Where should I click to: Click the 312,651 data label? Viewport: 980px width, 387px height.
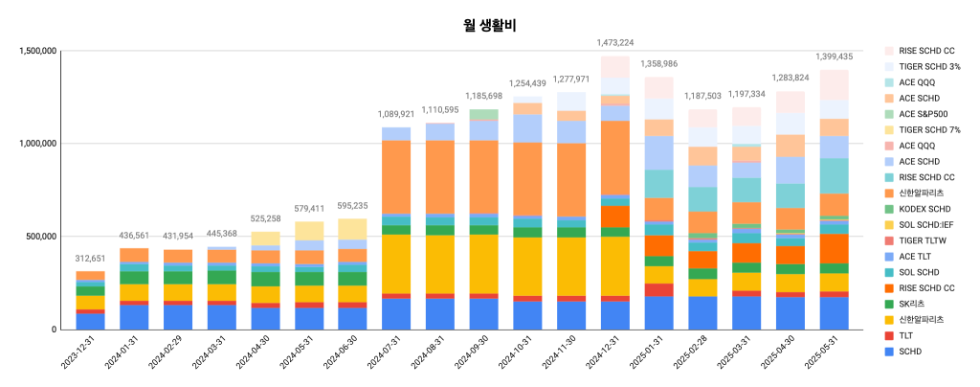pyautogui.click(x=91, y=258)
